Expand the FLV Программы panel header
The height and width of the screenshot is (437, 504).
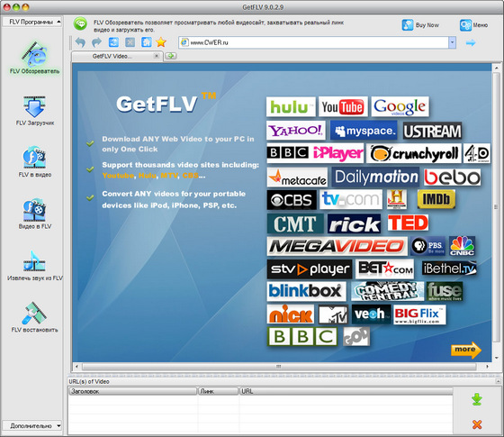[x=31, y=22]
